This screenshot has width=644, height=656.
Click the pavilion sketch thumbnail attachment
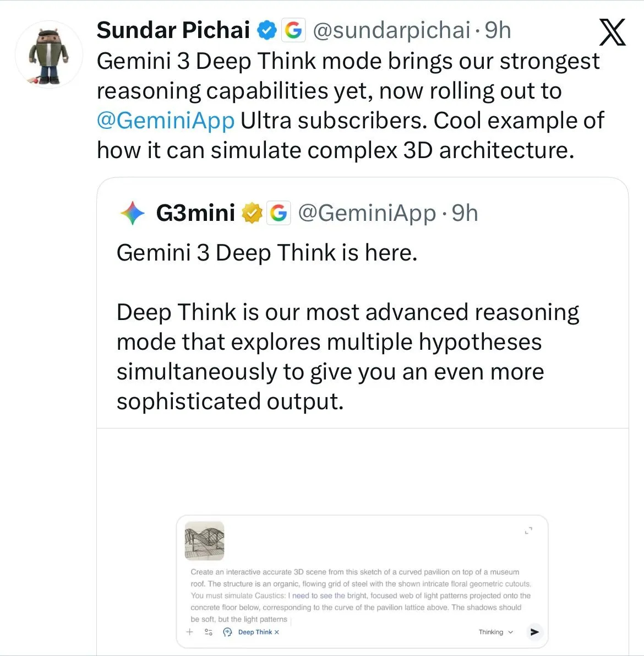(204, 540)
